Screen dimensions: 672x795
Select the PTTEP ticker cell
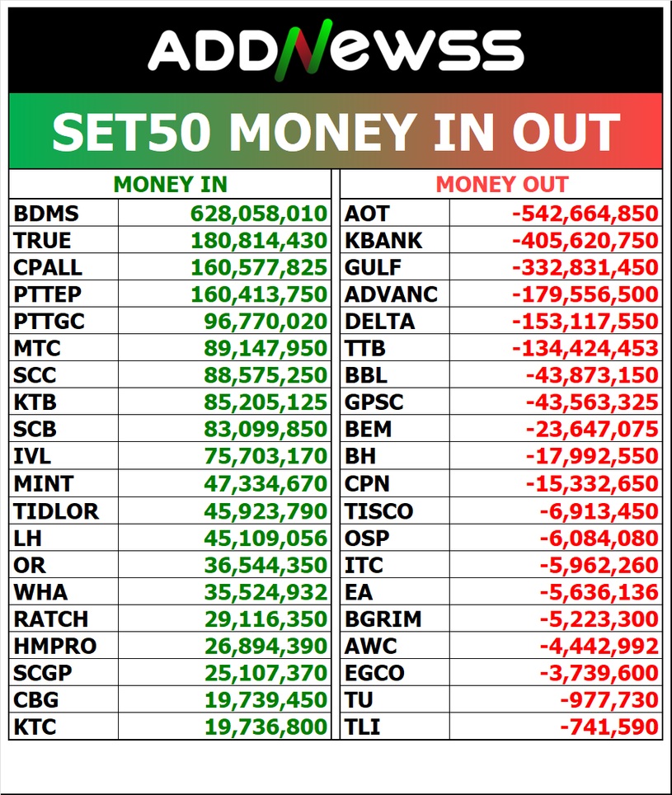pos(48,294)
